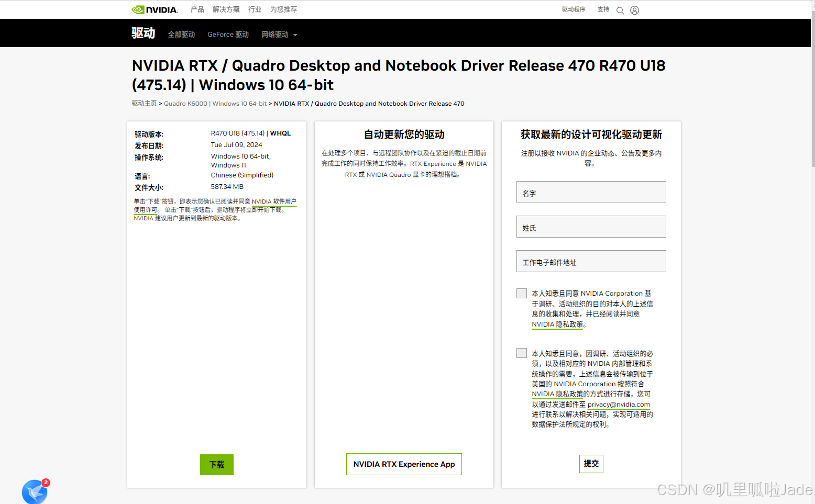Go to 驱动主页 breadcrumb

click(144, 104)
